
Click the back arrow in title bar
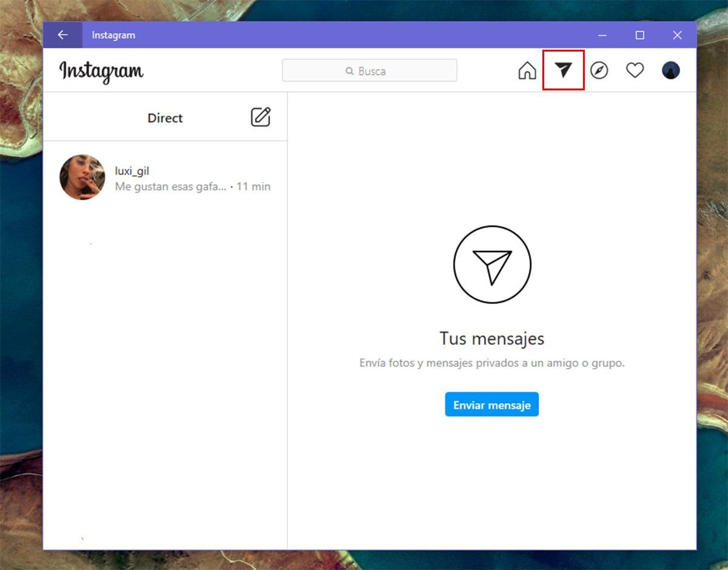point(62,35)
